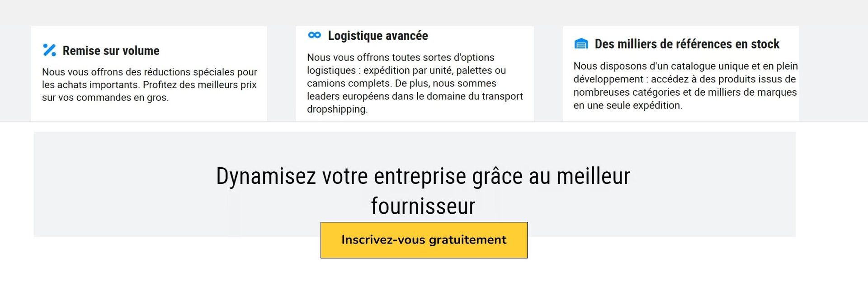Select the Remise sur volume heading

[x=111, y=51]
